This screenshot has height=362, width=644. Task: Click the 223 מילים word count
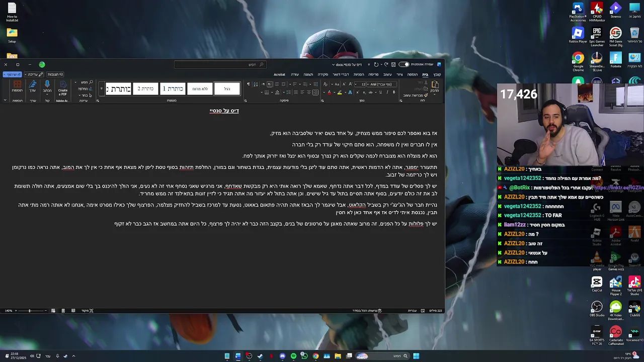point(436,311)
